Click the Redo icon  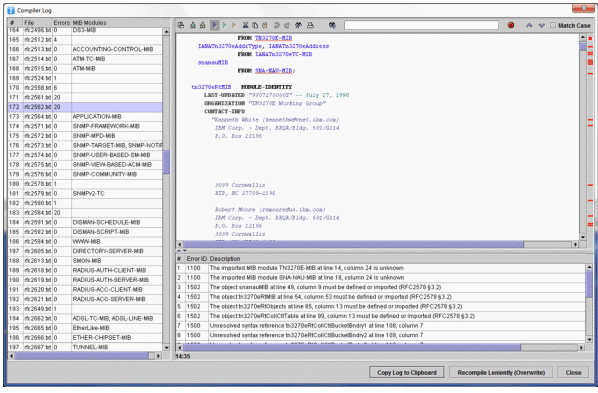click(x=286, y=25)
